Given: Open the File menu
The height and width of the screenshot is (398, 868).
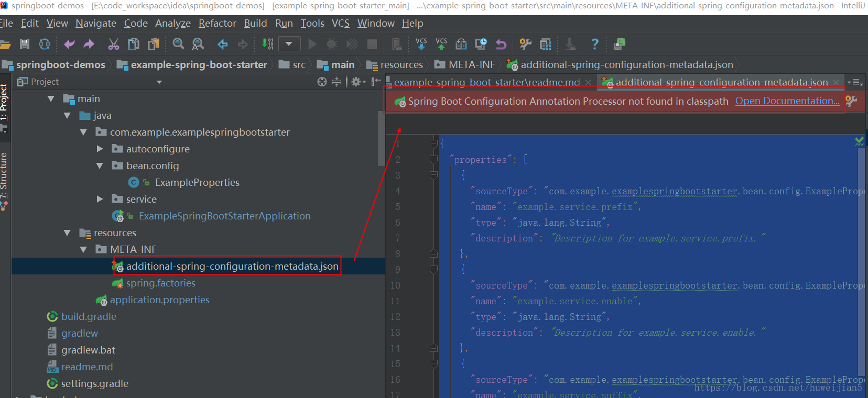Looking at the screenshot, I should coord(6,24).
